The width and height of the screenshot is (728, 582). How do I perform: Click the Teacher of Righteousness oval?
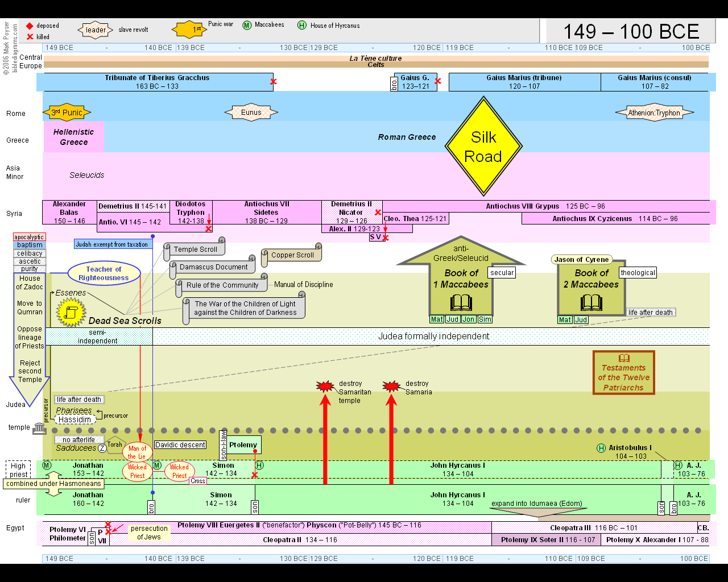[x=104, y=273]
